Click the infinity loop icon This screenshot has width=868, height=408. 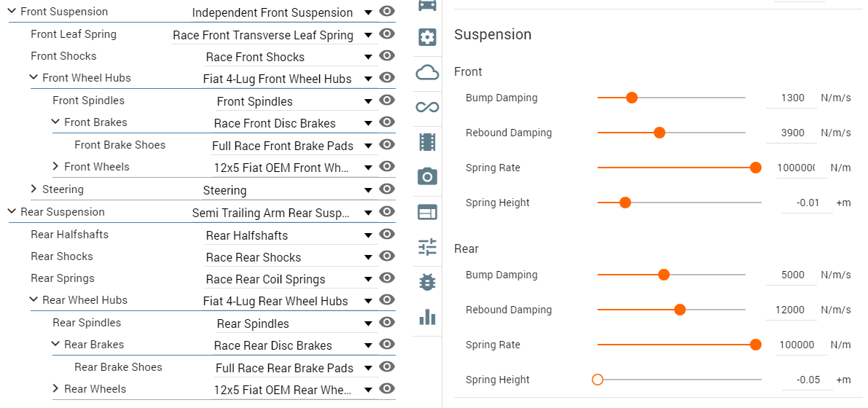pos(427,107)
